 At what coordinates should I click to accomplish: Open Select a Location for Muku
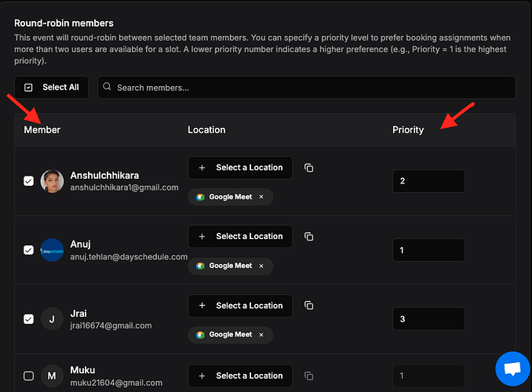(x=240, y=376)
